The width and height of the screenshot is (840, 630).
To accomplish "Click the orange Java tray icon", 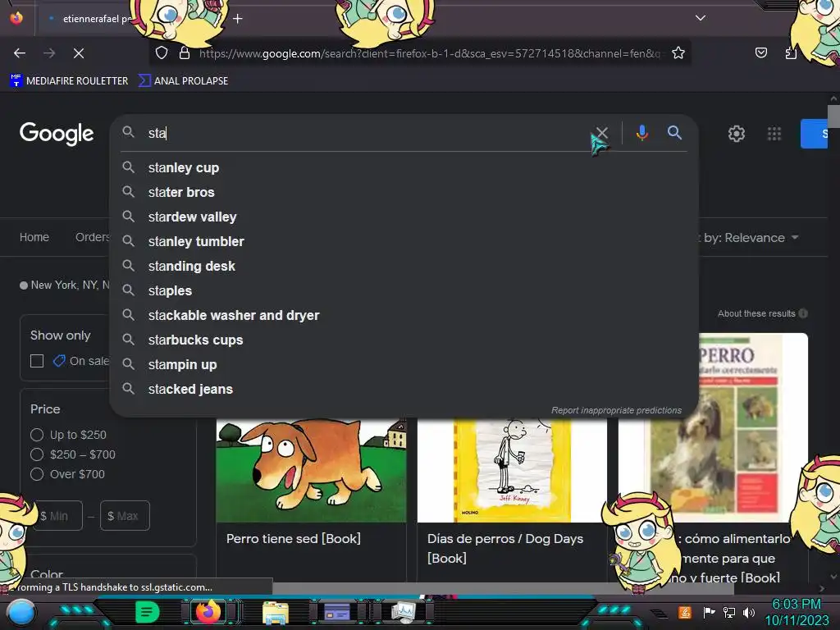I will pos(685,612).
